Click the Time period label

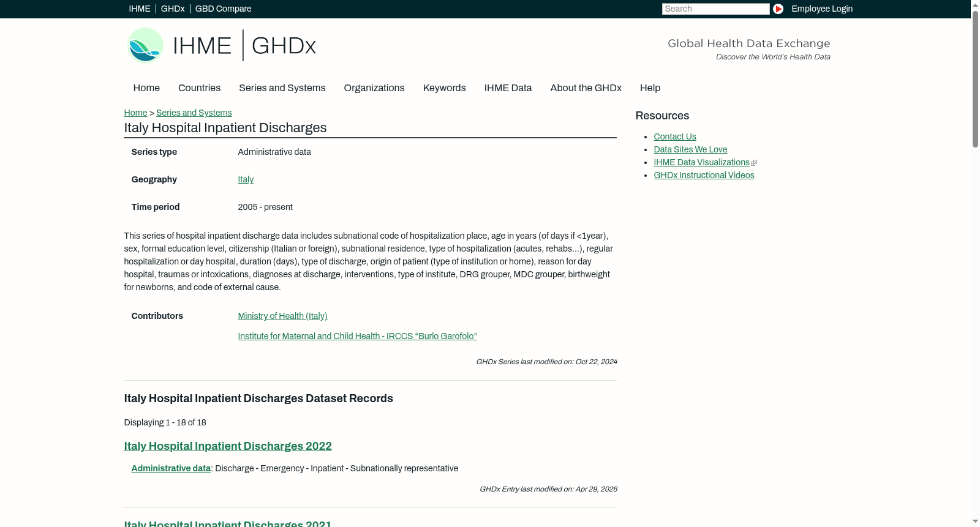(x=155, y=207)
